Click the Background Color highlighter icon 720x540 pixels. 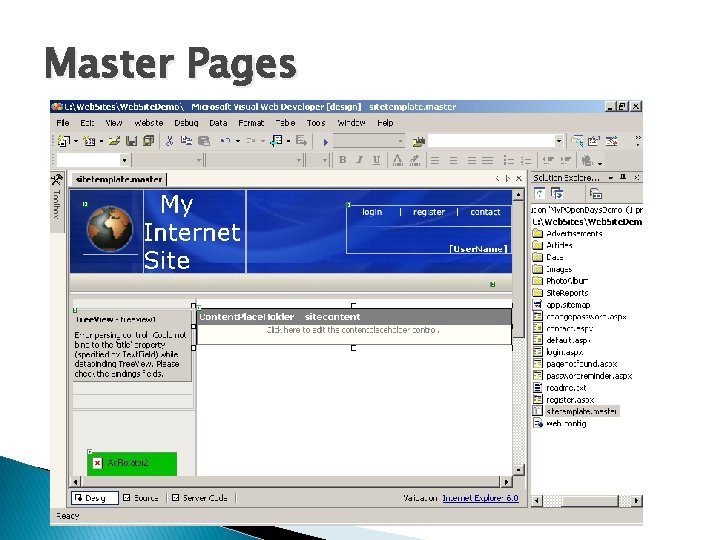[415, 160]
